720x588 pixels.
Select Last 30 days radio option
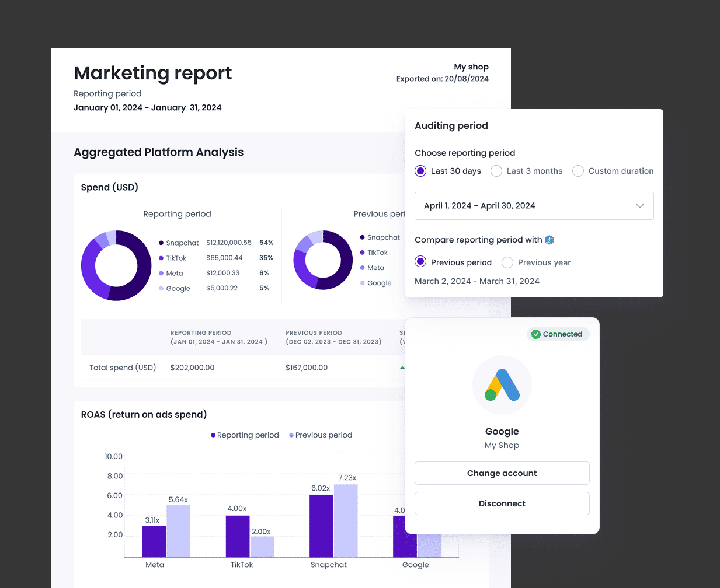coord(420,171)
